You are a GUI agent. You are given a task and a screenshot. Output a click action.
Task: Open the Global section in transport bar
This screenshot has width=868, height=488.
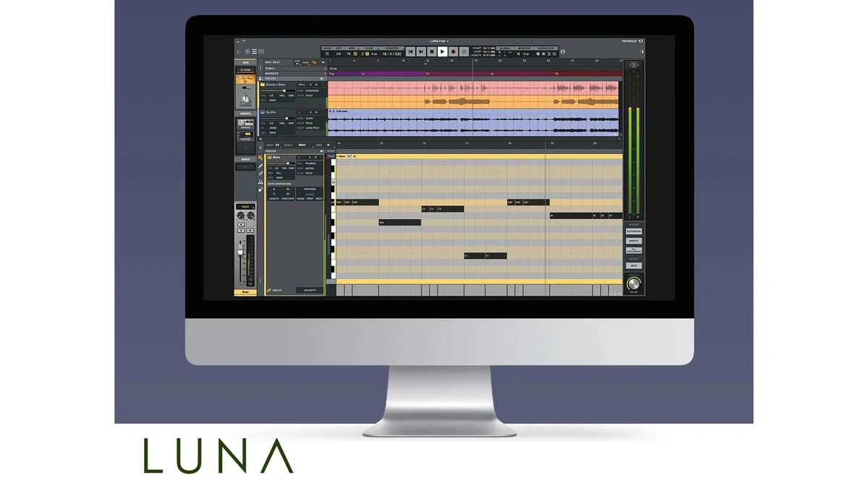[505, 48]
